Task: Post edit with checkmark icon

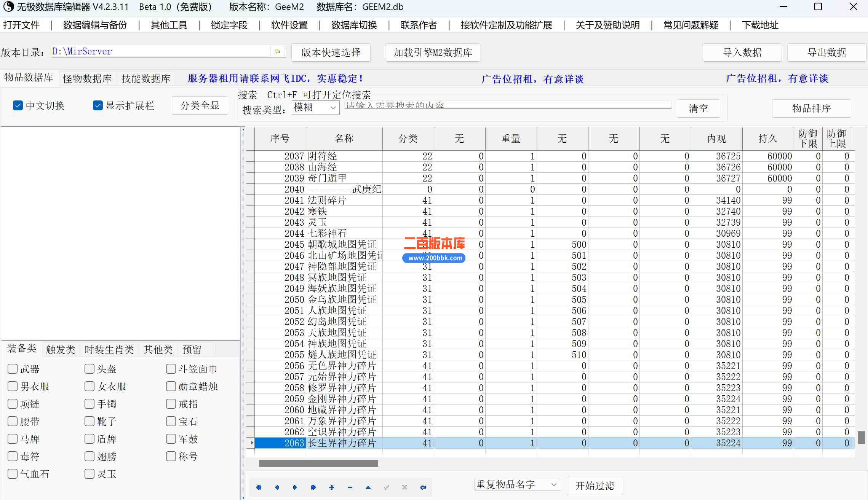Action: (386, 487)
